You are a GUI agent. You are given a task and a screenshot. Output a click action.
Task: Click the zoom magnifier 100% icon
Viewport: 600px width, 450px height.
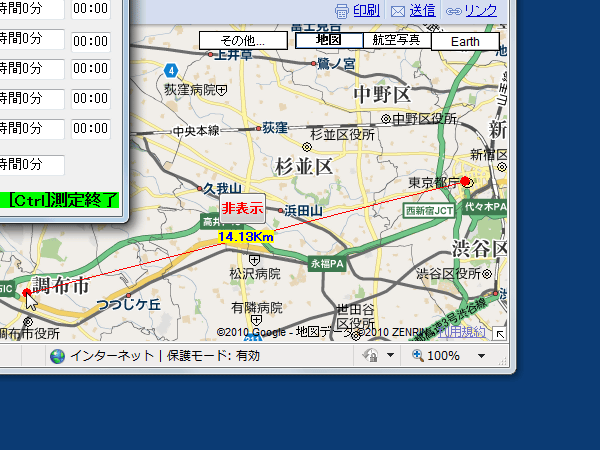tap(417, 355)
